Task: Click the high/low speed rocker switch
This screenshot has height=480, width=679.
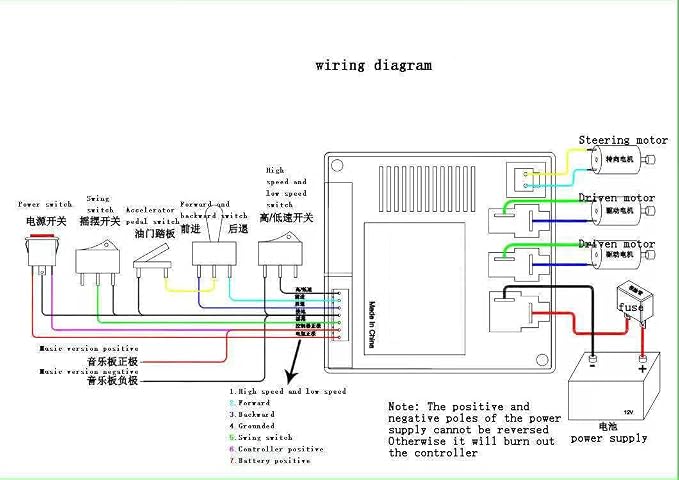Action: tap(280, 254)
